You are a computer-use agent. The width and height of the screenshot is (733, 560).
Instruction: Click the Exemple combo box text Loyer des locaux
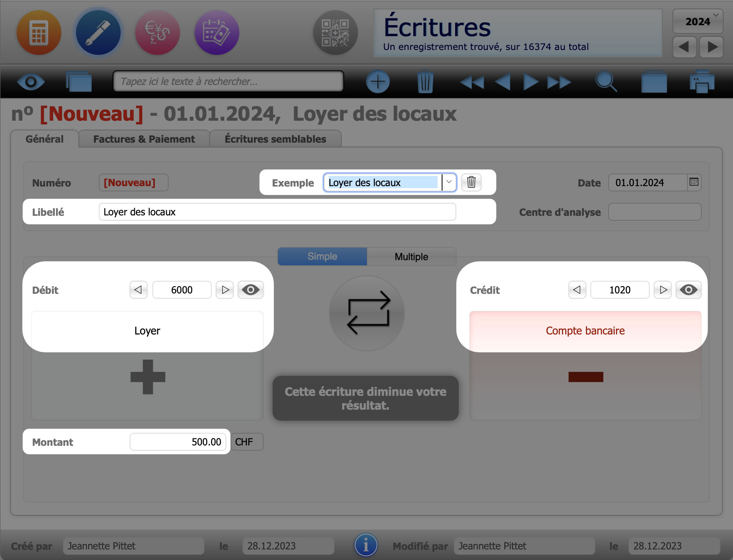click(x=383, y=182)
